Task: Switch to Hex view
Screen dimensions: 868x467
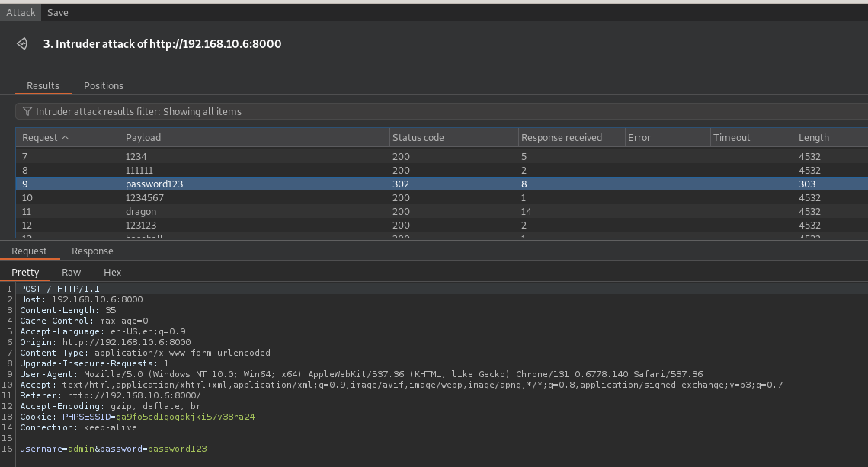Action: tap(112, 272)
